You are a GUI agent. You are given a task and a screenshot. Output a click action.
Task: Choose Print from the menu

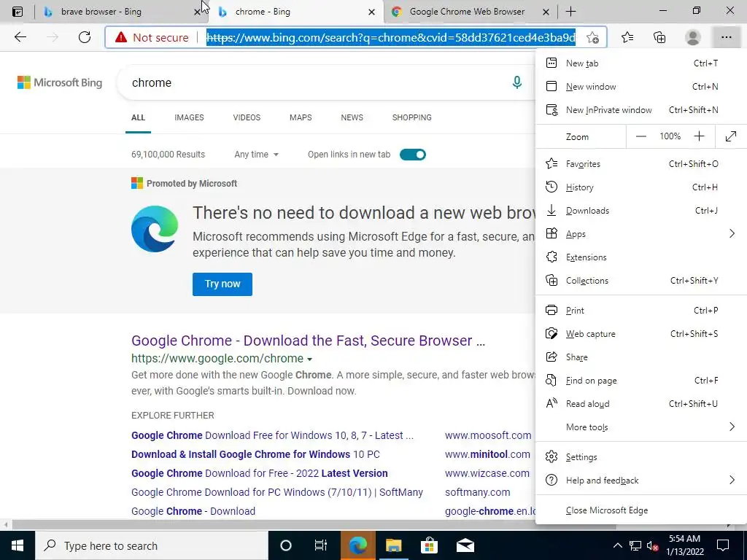tap(641, 311)
